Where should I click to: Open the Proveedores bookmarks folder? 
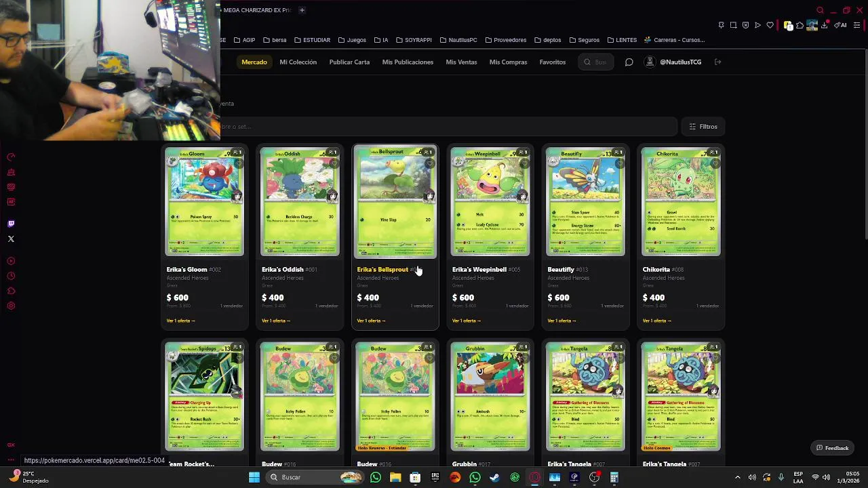pos(505,40)
